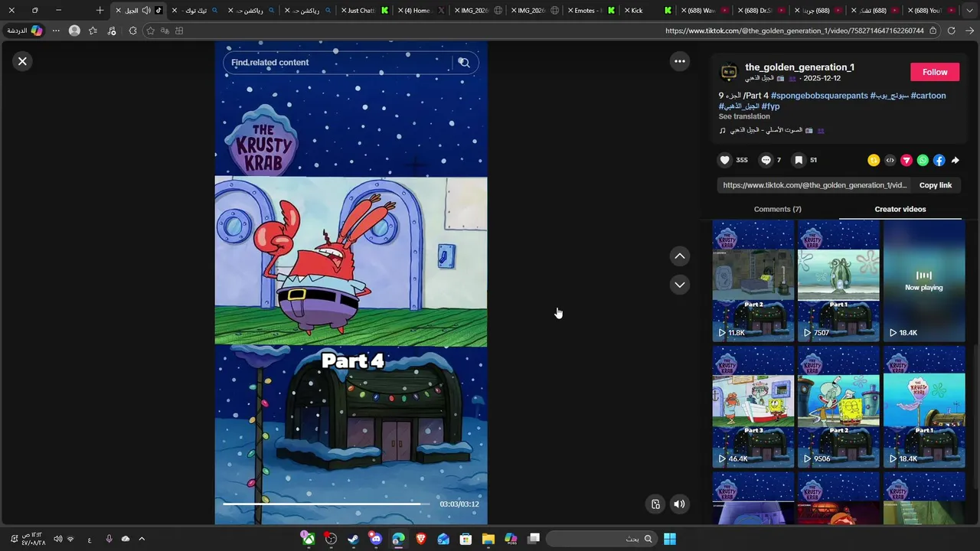The image size is (980, 551).
Task: Open the #fyp hashtag
Action: tap(770, 106)
